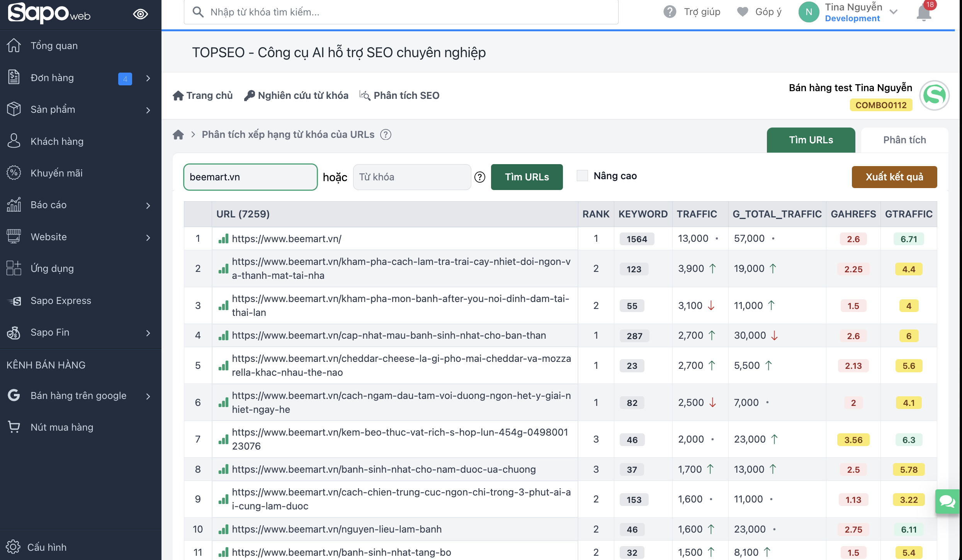Expand the Báo cáo sidebar section

tap(148, 205)
